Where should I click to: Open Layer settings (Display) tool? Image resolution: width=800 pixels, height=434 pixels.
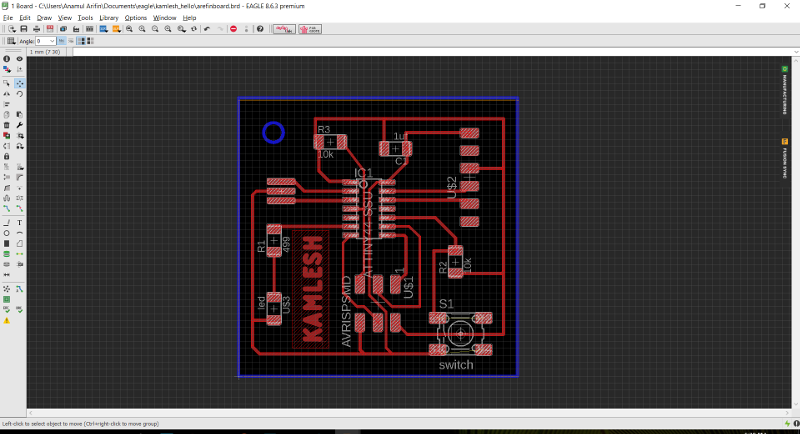[7, 69]
